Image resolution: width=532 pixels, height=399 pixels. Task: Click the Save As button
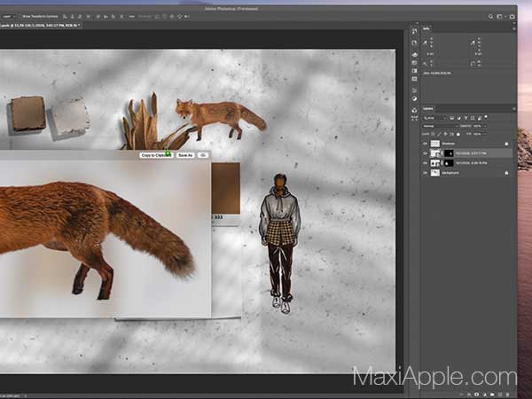coord(185,155)
